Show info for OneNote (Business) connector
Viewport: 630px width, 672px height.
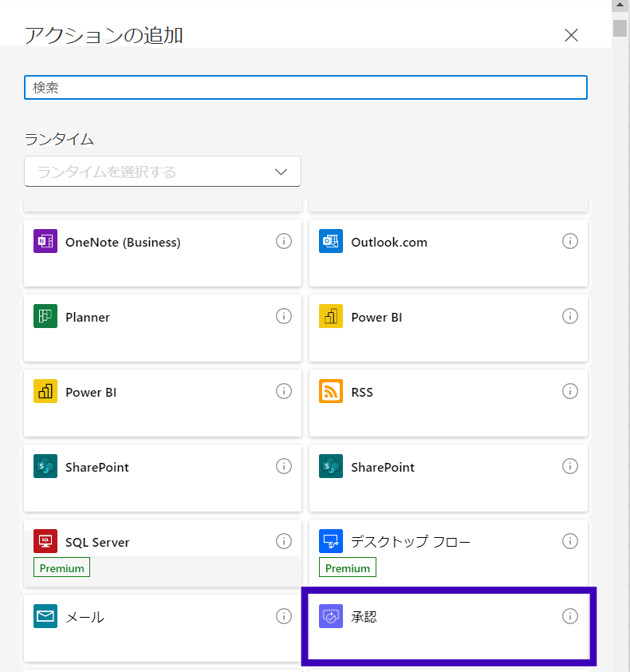(284, 241)
